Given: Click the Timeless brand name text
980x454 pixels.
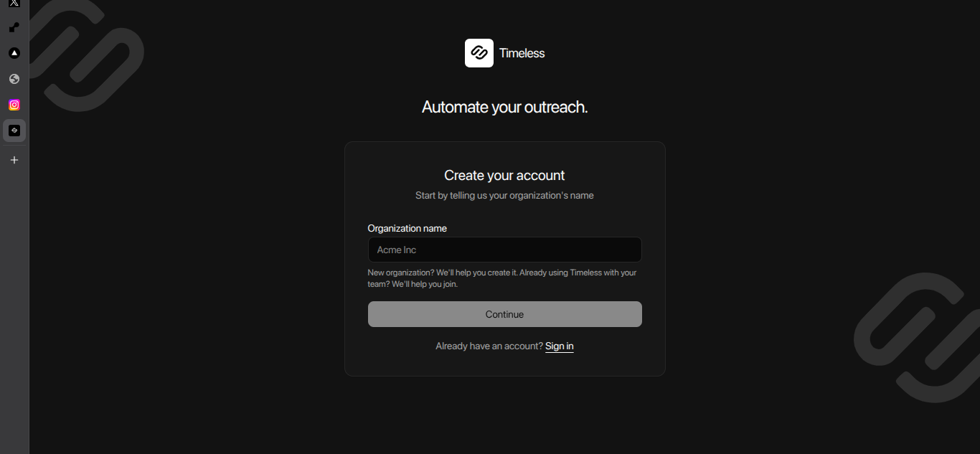Looking at the screenshot, I should (522, 53).
